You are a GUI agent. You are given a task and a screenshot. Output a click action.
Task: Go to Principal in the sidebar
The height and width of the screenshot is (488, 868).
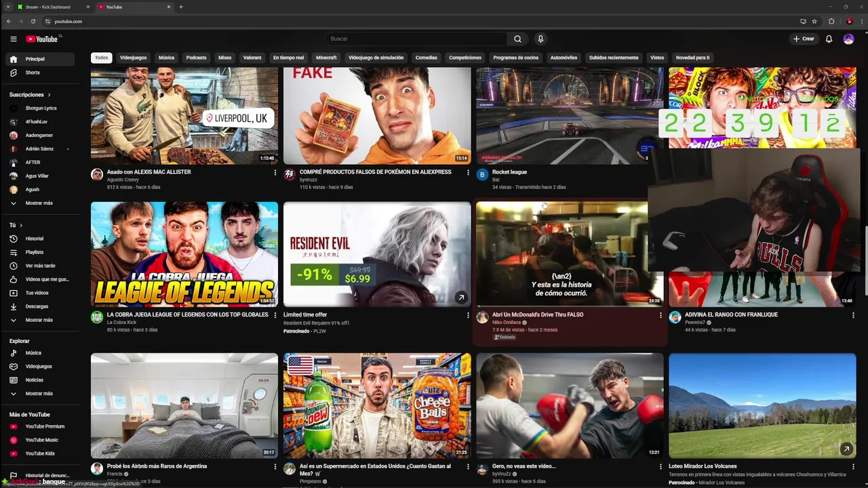coord(39,59)
